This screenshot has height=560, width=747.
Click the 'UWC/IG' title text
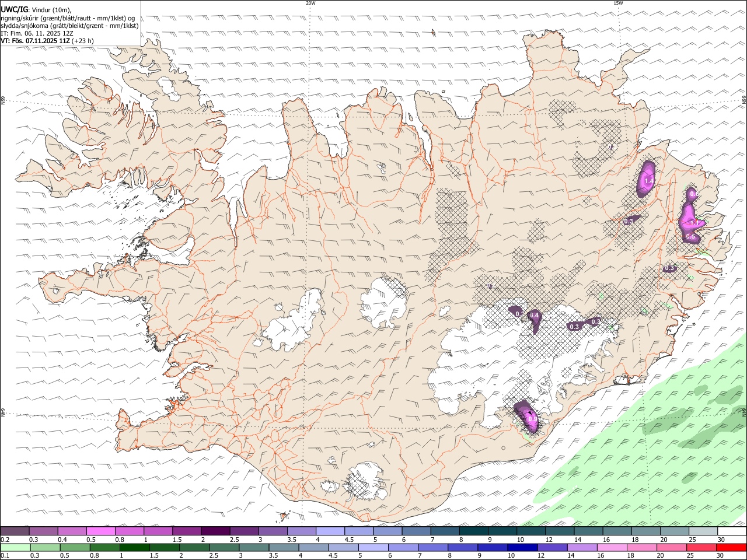point(14,9)
